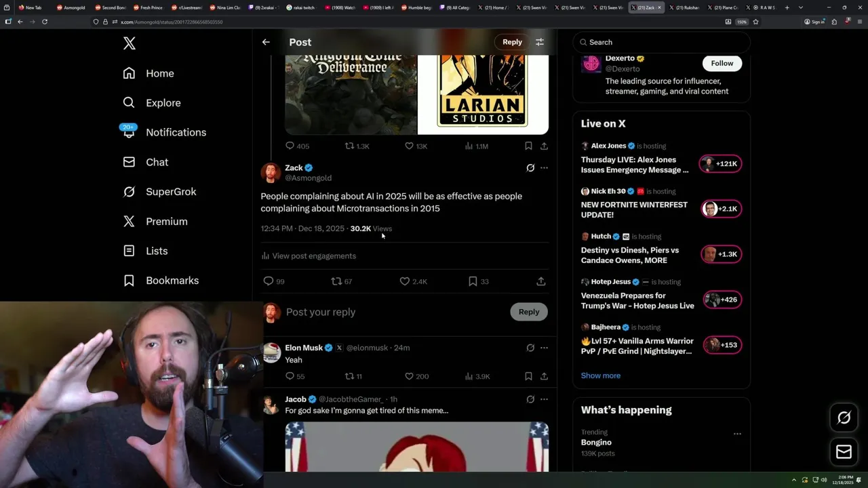Click the X logo in the sidebar
The image size is (868, 488).
(x=130, y=43)
